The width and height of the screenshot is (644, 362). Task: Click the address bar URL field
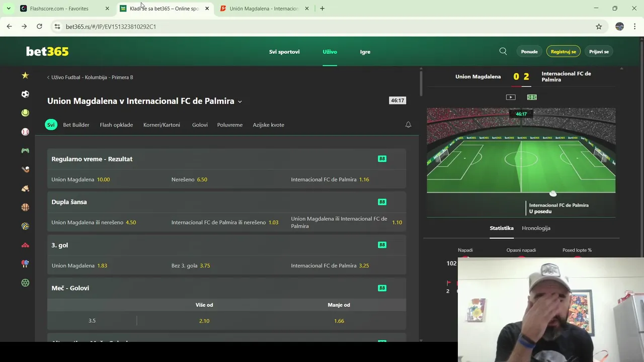point(322,27)
